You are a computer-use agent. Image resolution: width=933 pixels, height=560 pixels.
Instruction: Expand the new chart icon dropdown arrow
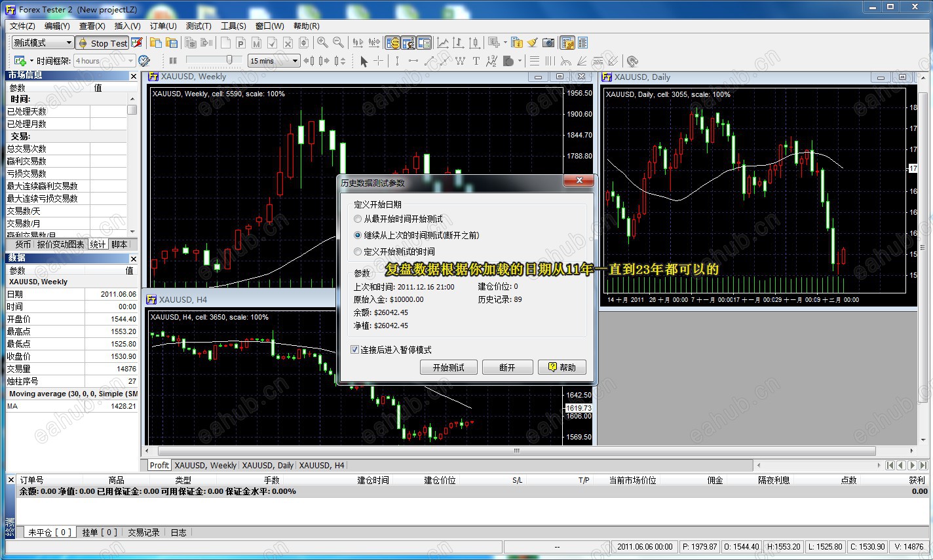31,61
